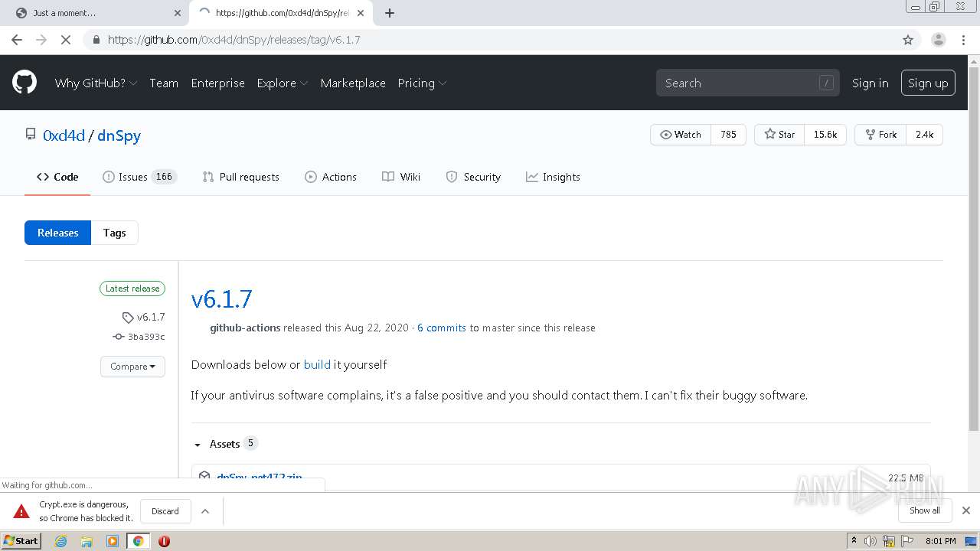The height and width of the screenshot is (551, 980).
Task: Open the Chrome three-dot menu
Action: pos(963,40)
